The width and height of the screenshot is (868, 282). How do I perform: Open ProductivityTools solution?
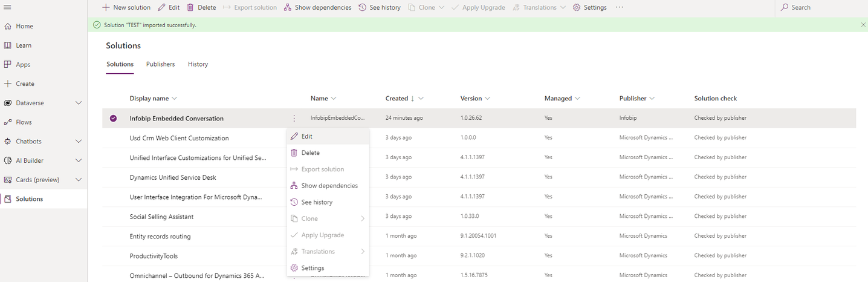click(154, 256)
